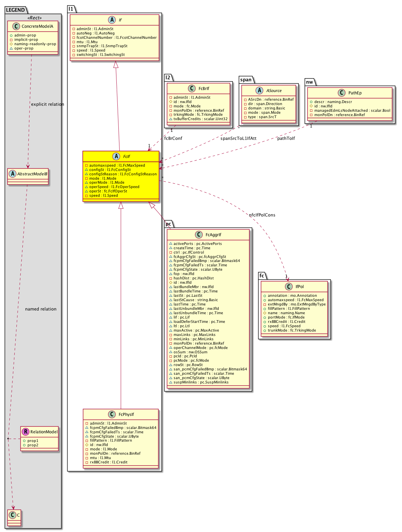Select the 'fc' package tab
Viewport: 402px width, 532px height.
tap(262, 276)
